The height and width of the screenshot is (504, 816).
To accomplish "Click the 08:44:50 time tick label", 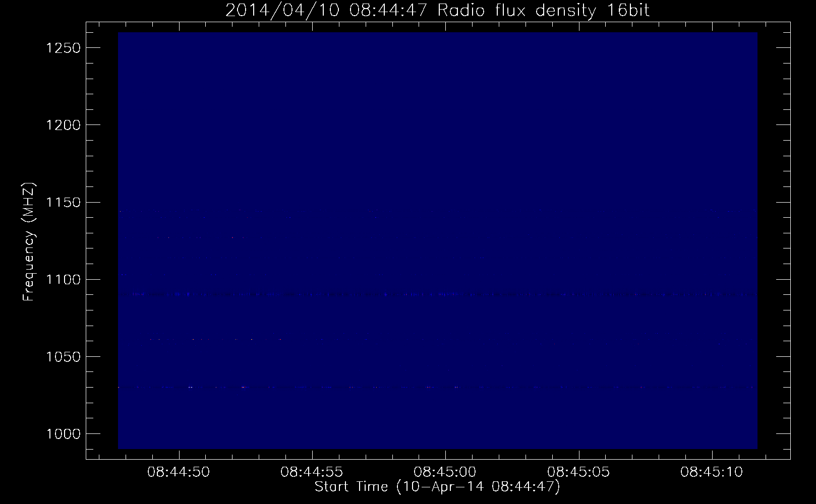I will [x=179, y=472].
